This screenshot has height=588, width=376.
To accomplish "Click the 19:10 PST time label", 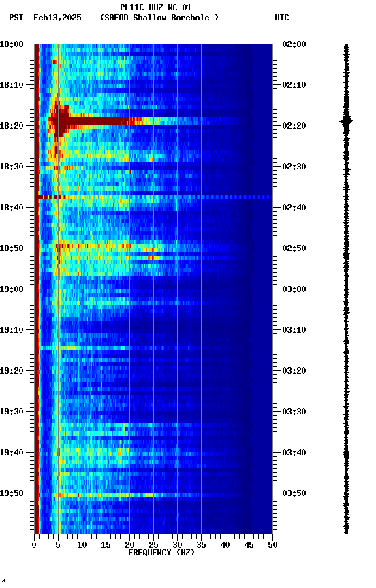I will click(12, 330).
